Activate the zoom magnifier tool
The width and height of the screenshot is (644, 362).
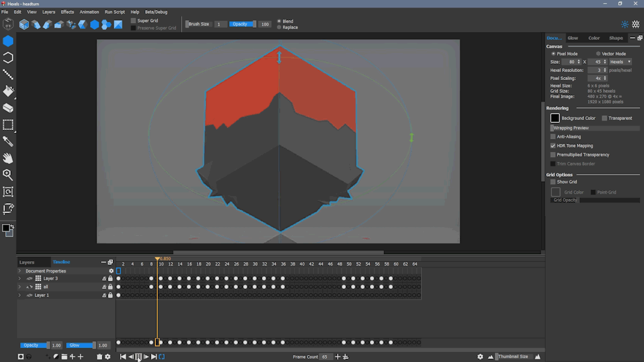8,175
